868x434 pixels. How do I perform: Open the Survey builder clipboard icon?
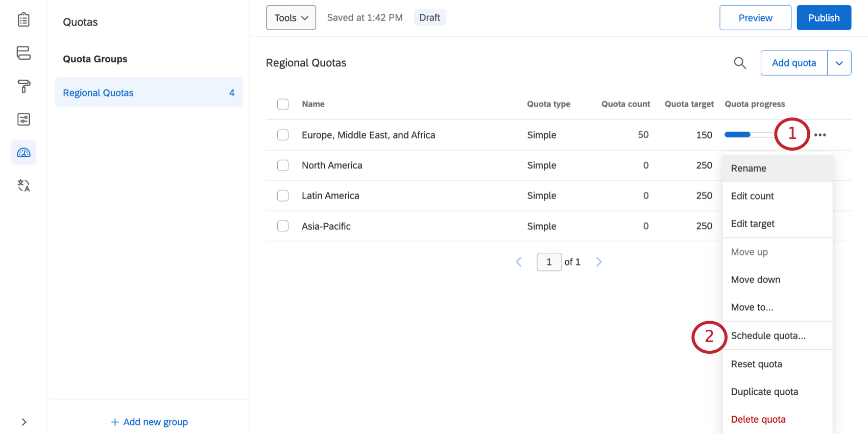pyautogui.click(x=23, y=20)
